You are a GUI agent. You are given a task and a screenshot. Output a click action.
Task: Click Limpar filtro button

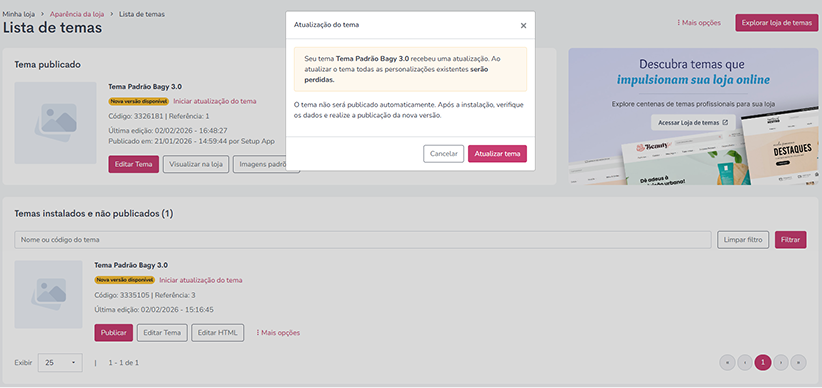coord(743,240)
